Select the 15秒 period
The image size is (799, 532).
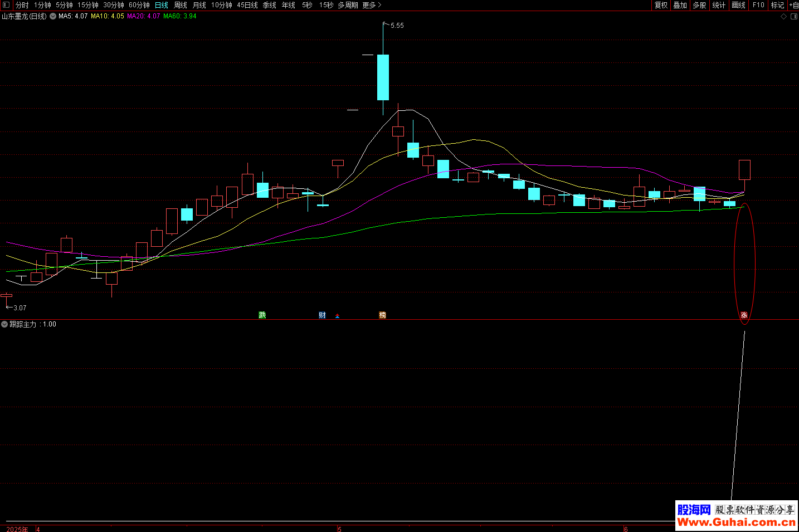coord(327,5)
